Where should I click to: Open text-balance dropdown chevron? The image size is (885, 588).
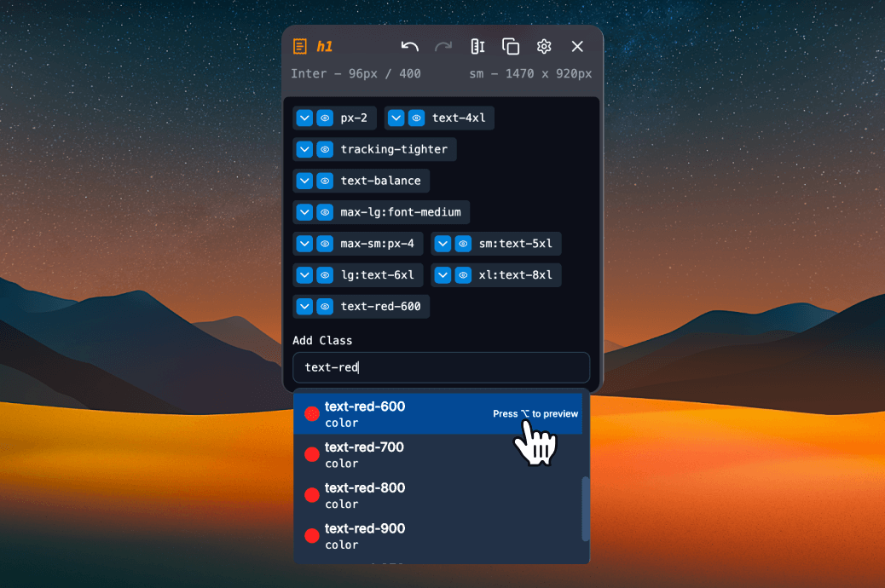tap(304, 182)
